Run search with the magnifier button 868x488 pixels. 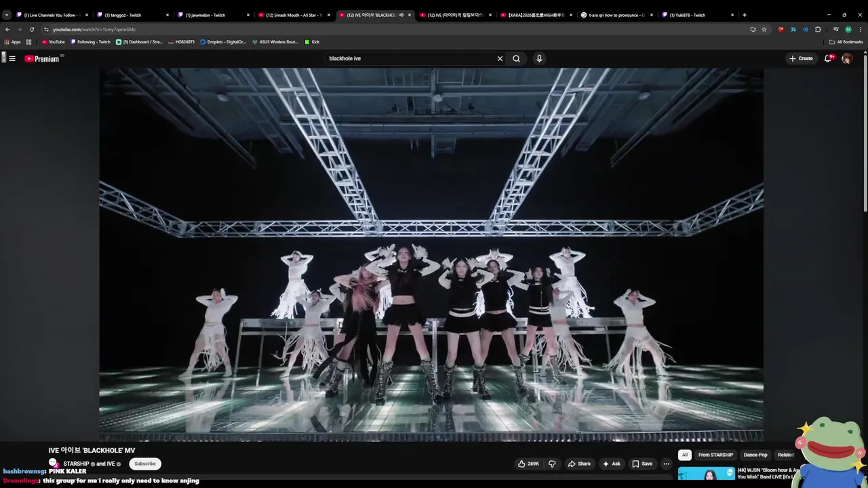(x=516, y=58)
